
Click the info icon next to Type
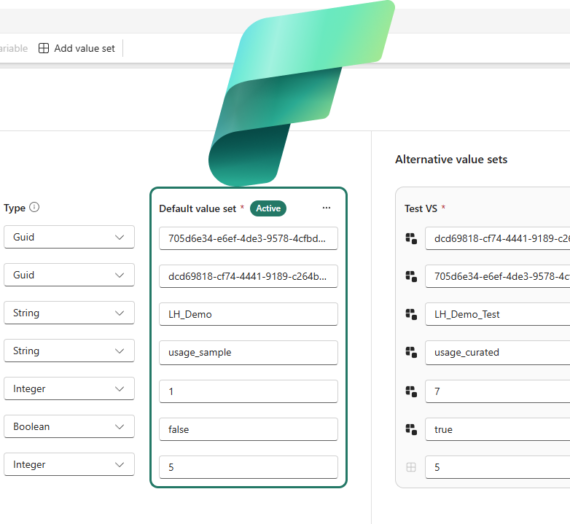coord(35,207)
